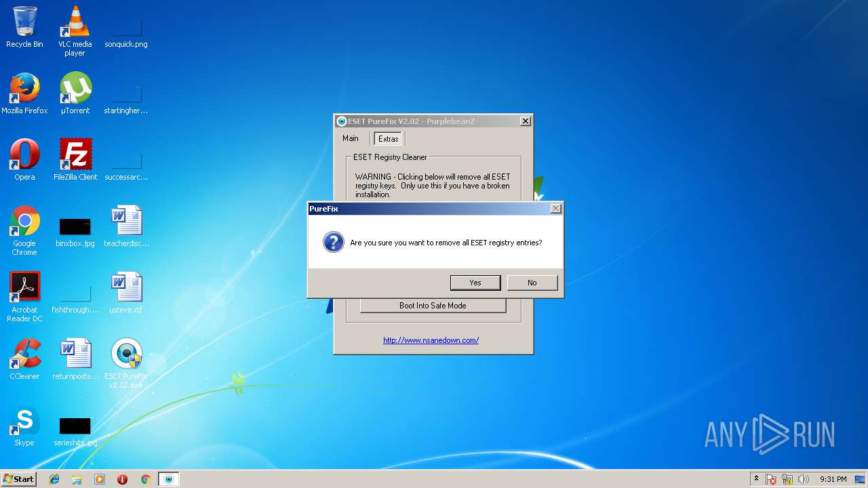Activate ESET PureFix taskbar button
Image resolution: width=868 pixels, height=488 pixels.
pyautogui.click(x=169, y=479)
